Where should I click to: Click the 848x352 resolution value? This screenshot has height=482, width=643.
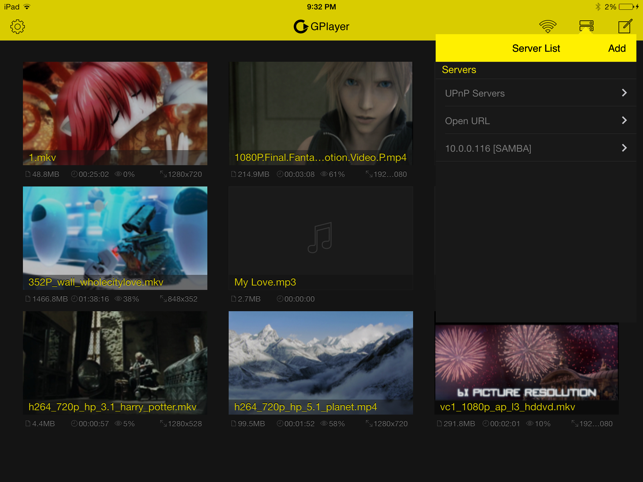182,299
